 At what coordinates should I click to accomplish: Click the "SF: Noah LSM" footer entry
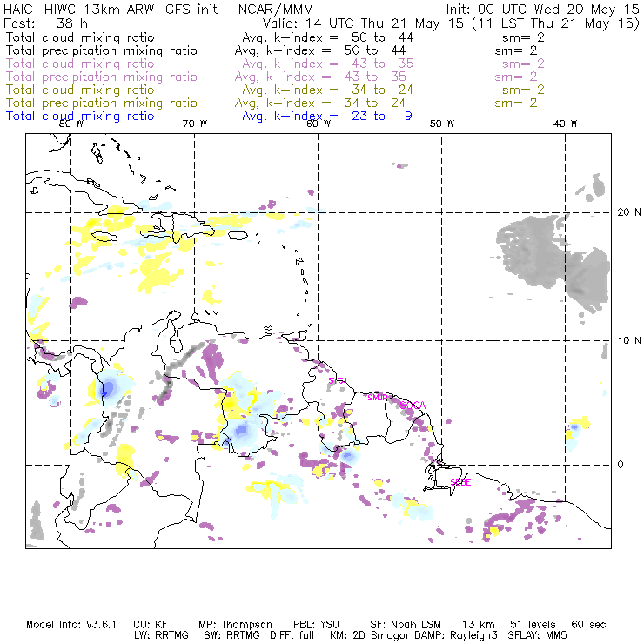coord(406,625)
